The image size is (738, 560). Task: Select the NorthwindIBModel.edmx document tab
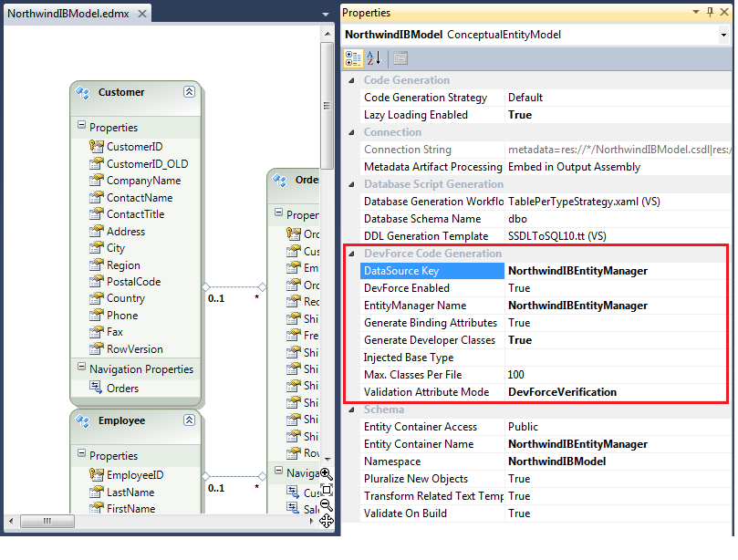tap(68, 14)
